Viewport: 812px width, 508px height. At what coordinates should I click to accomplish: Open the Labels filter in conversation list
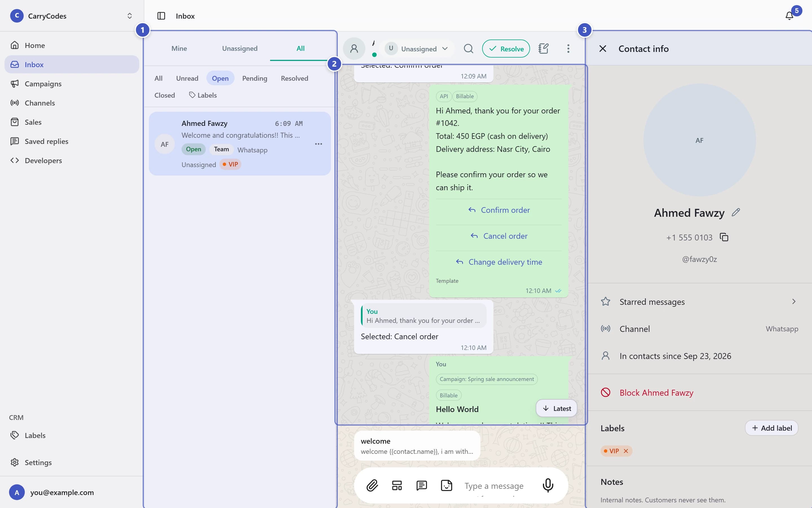coord(203,95)
